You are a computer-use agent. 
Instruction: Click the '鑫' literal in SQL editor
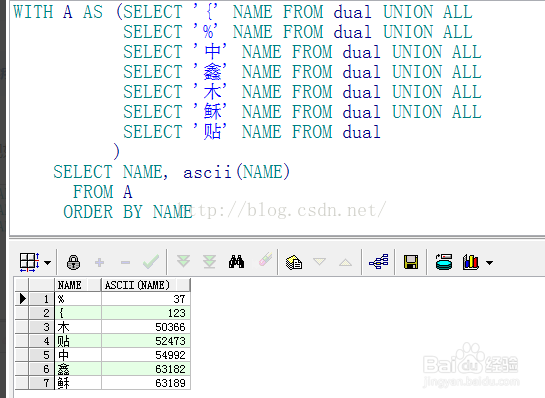(210, 72)
